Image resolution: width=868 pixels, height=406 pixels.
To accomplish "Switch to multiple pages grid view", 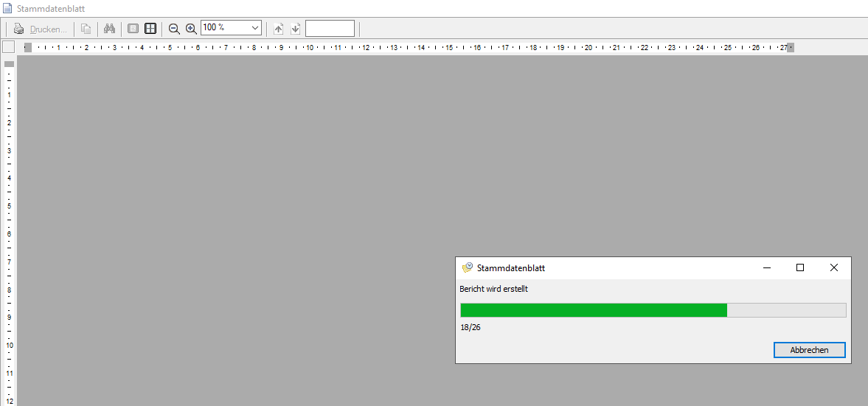I will 150,29.
